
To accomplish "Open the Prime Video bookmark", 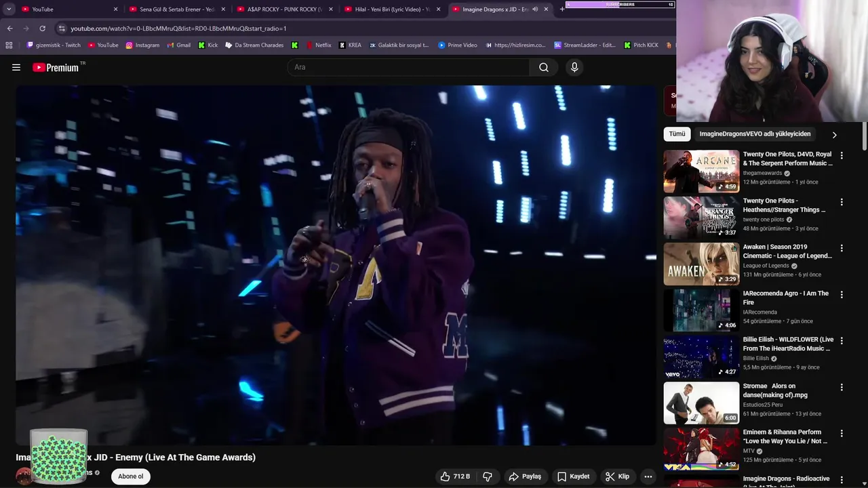I will click(458, 45).
